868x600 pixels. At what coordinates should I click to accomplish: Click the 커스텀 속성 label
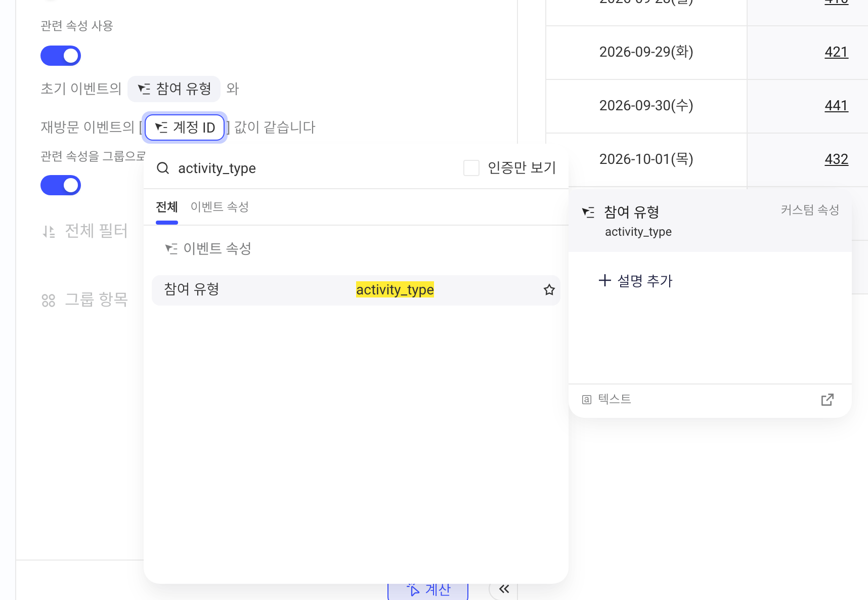pos(810,210)
